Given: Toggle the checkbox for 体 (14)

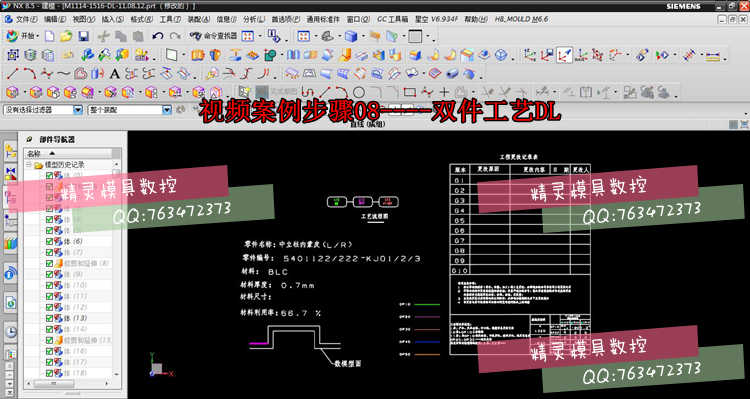Looking at the screenshot, I should coord(49,329).
